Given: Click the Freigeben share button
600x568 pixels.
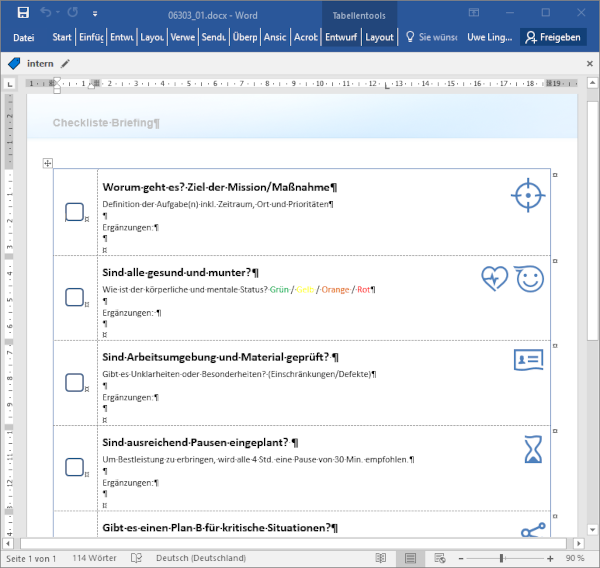Looking at the screenshot, I should pyautogui.click(x=553, y=37).
